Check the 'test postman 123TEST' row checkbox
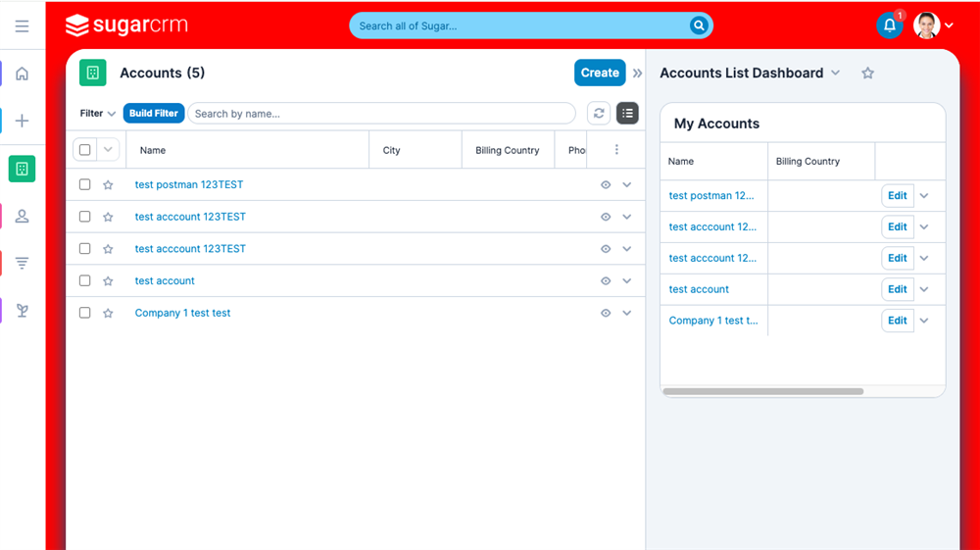 coord(84,184)
